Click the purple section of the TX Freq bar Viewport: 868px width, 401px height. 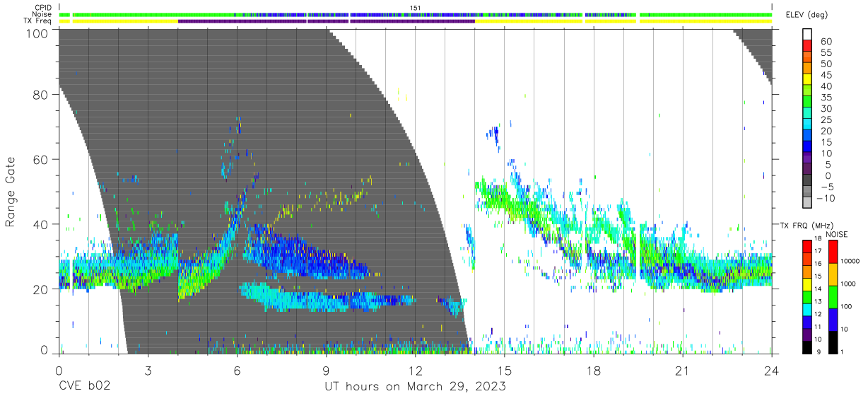[327, 21]
